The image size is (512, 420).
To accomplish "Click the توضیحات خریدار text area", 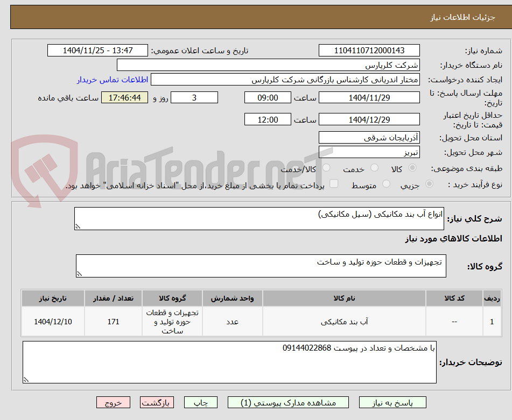I will point(229,362).
